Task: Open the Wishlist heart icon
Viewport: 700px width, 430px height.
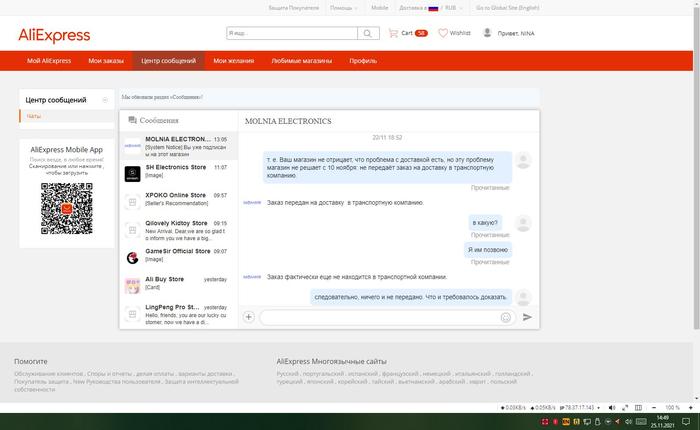Action: 443,33
